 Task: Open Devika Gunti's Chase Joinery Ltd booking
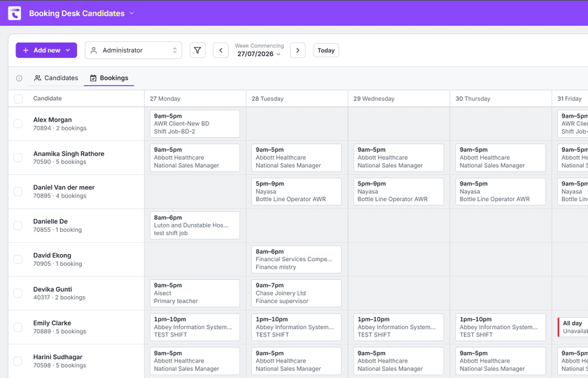(x=296, y=293)
